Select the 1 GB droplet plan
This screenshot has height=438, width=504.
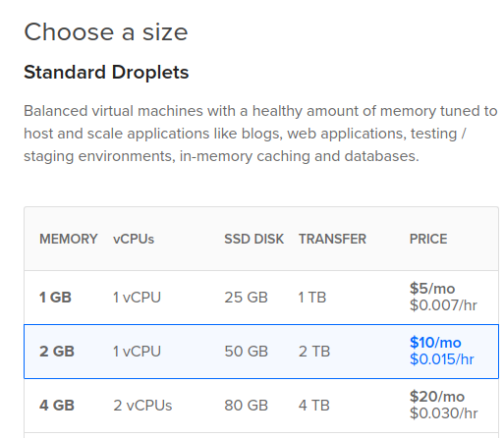coord(261,298)
